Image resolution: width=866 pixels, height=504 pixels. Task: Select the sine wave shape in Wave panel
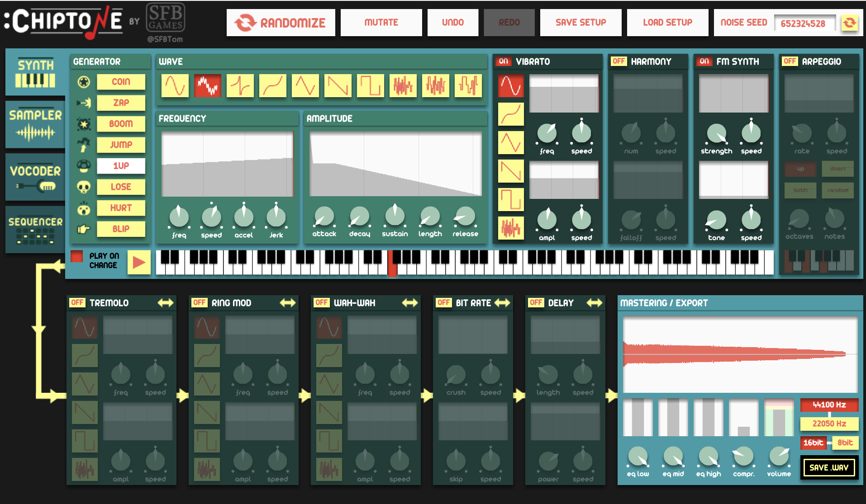[175, 86]
